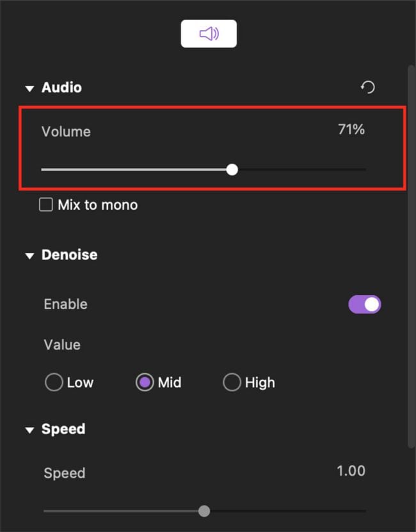Enable the Mix to mono checkbox

[x=46, y=205]
